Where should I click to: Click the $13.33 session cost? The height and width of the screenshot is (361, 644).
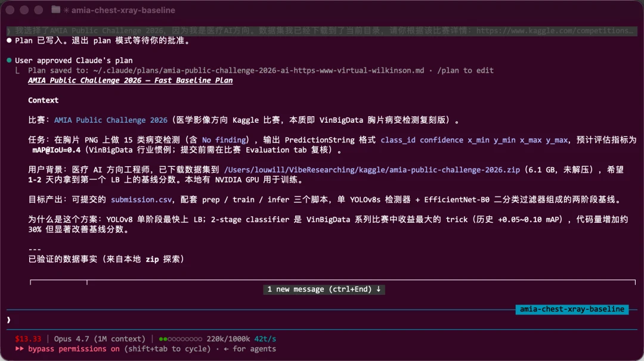(28, 339)
